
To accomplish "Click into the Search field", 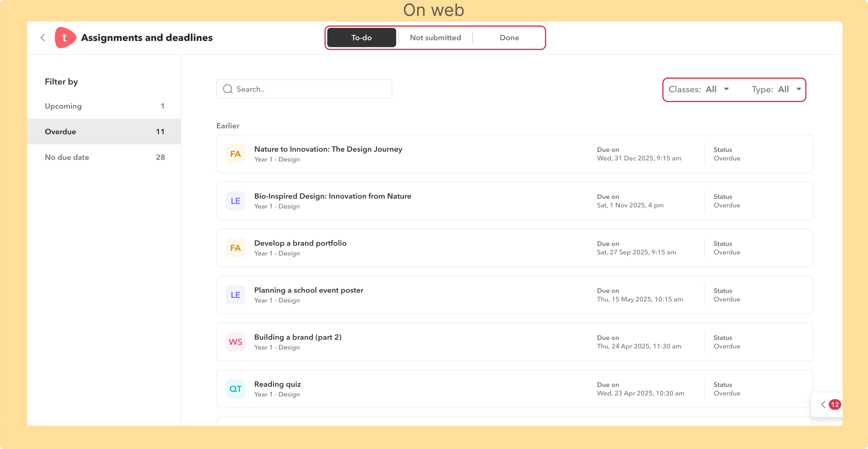I will [304, 89].
